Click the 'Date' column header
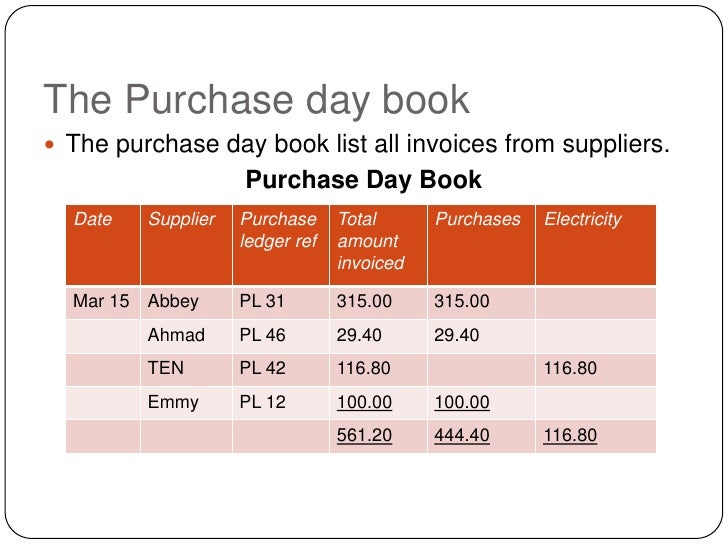 pyautogui.click(x=103, y=245)
